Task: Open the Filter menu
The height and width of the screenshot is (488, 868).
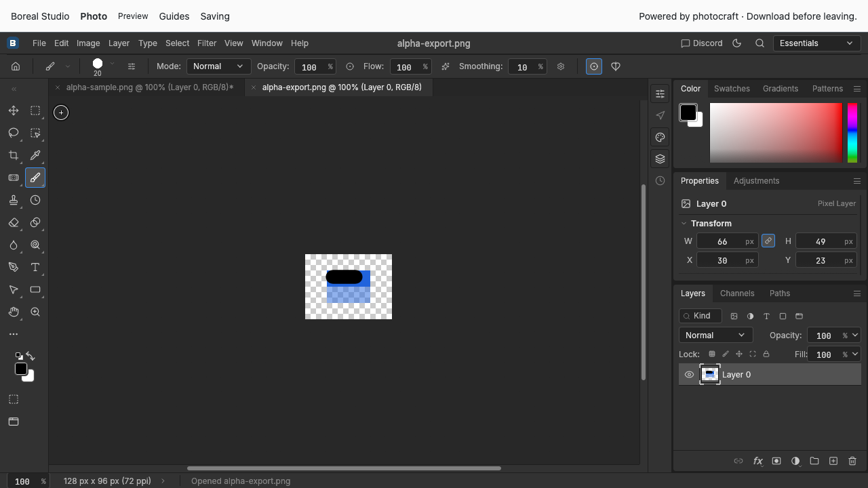Action: pos(207,43)
